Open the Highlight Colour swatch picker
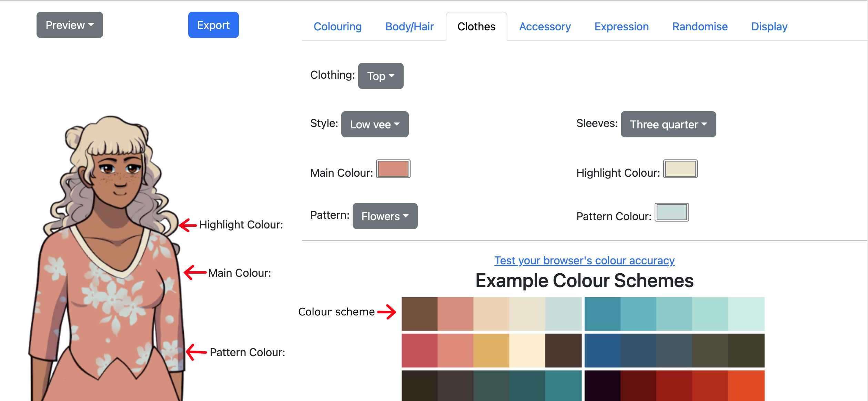Viewport: 868px width, 401px height. coord(680,169)
